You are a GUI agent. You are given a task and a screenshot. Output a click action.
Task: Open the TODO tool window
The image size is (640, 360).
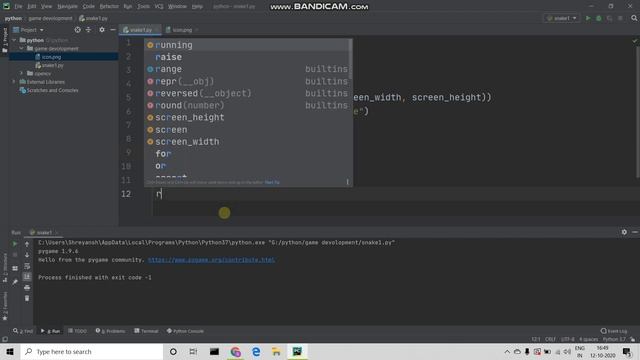coord(77,331)
